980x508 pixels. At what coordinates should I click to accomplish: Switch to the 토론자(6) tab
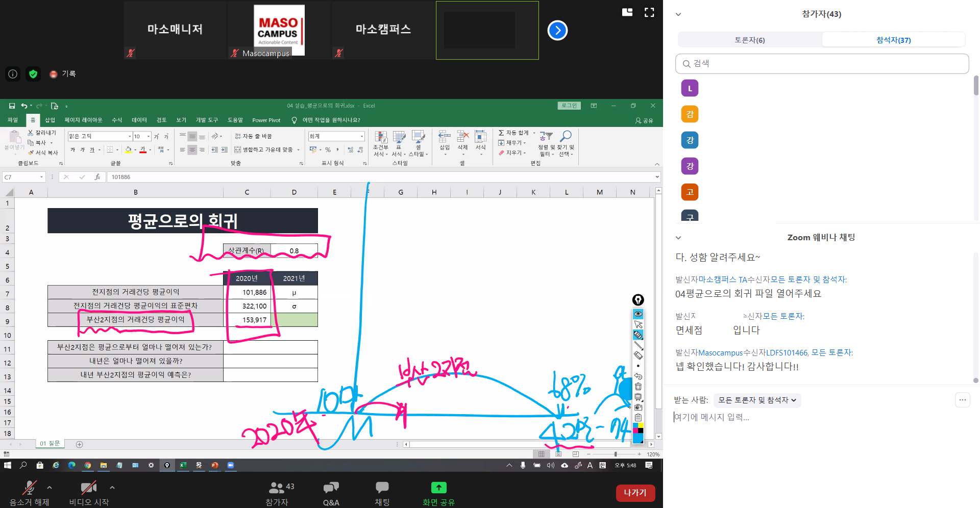click(749, 40)
